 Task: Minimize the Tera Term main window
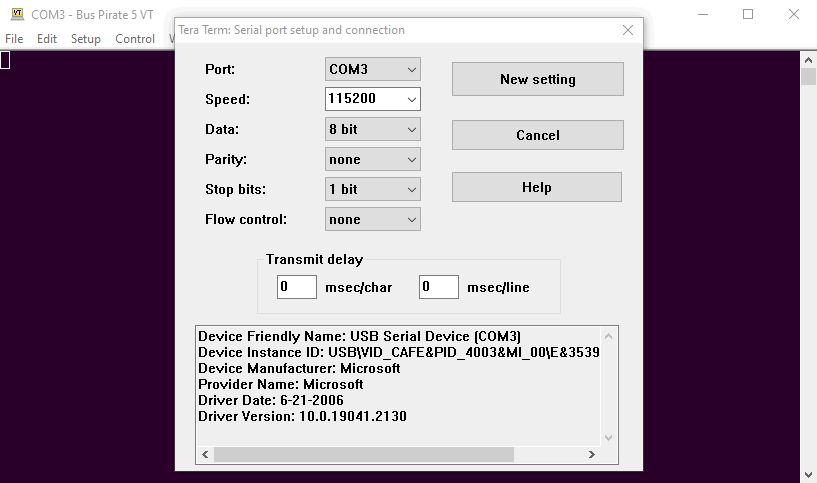(x=703, y=14)
